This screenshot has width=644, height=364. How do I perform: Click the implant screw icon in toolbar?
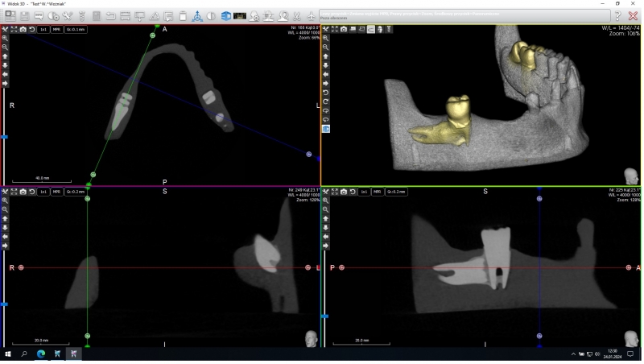click(x=81, y=15)
